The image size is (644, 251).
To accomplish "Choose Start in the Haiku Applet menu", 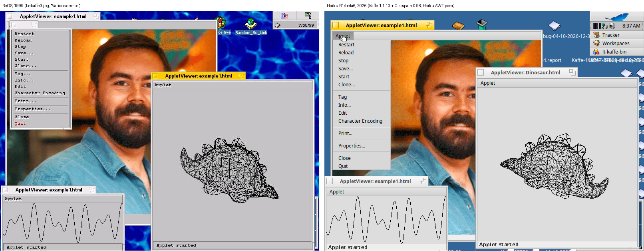I will [362, 76].
